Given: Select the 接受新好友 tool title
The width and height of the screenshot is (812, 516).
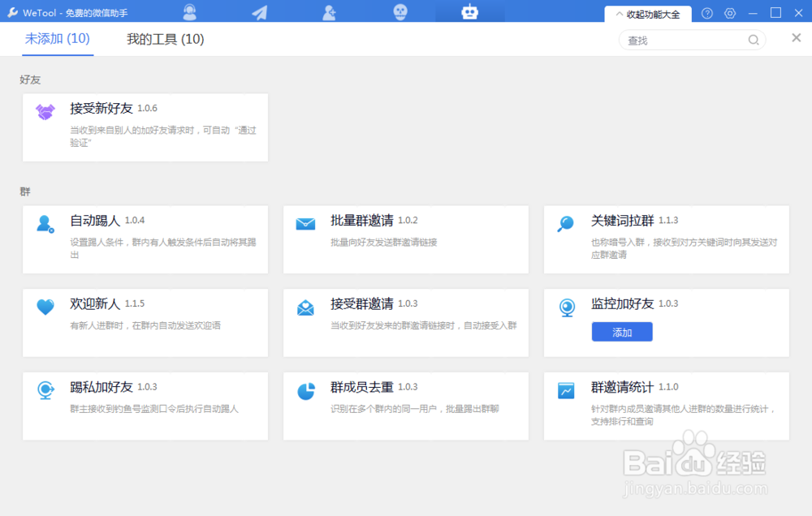Looking at the screenshot, I should pyautogui.click(x=101, y=108).
